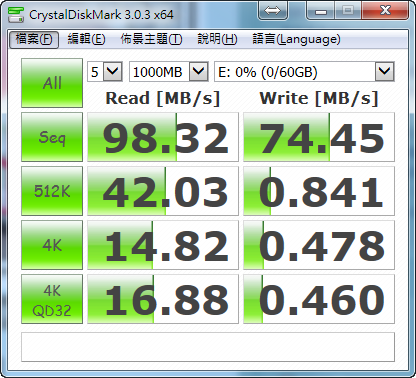
Task: Select the 4K write value 0.478
Action: click(x=319, y=245)
